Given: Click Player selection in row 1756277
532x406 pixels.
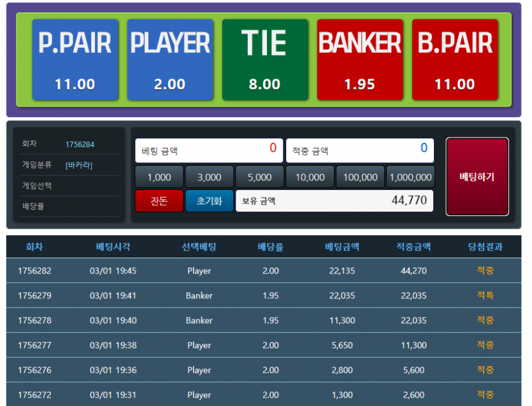Looking at the screenshot, I should (199, 345).
